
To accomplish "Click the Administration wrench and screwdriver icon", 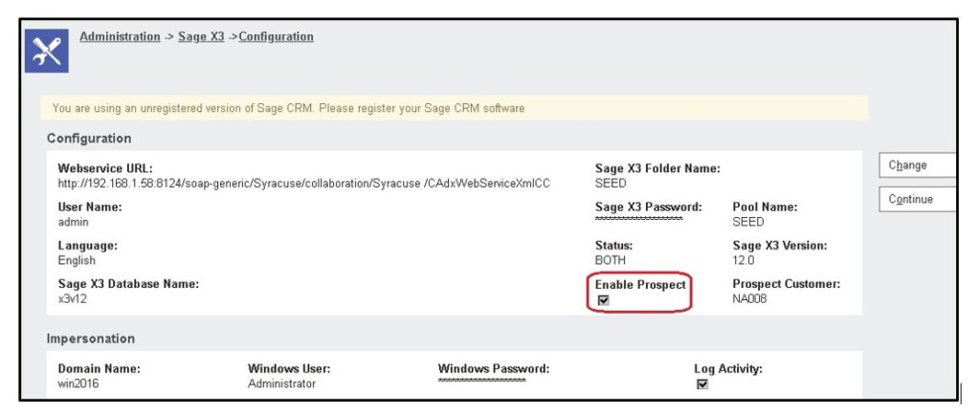I will pos(46,51).
